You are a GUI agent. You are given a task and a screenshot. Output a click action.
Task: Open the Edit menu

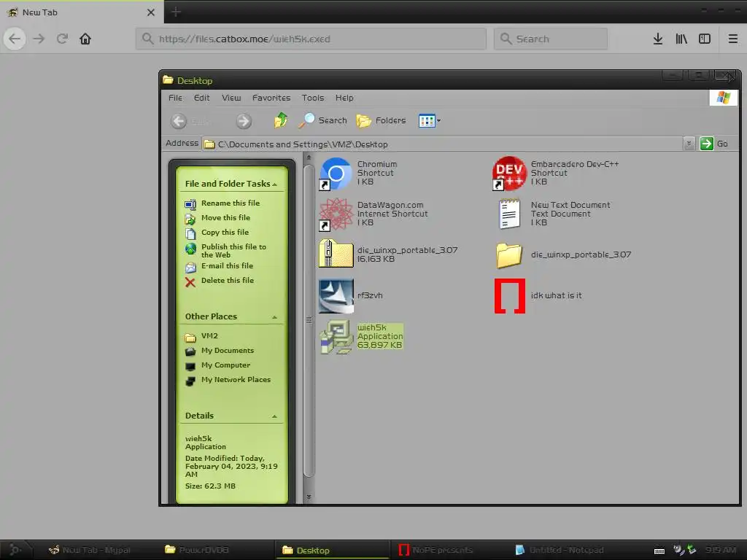201,98
